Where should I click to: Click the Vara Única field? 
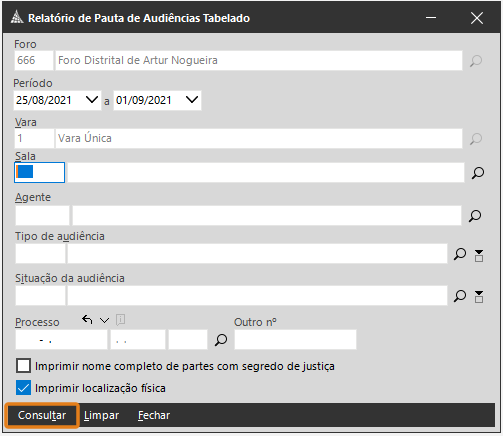point(259,138)
